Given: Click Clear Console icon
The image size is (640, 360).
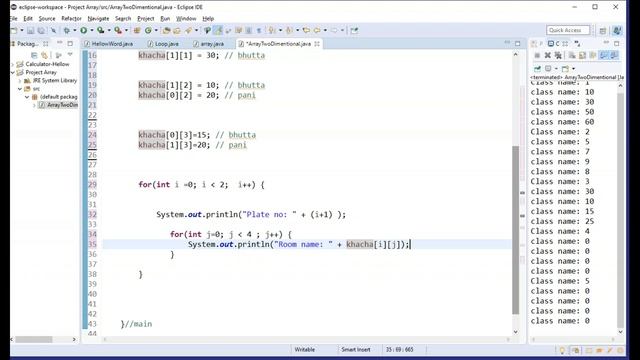Looking at the screenshot, I should (x=572, y=56).
